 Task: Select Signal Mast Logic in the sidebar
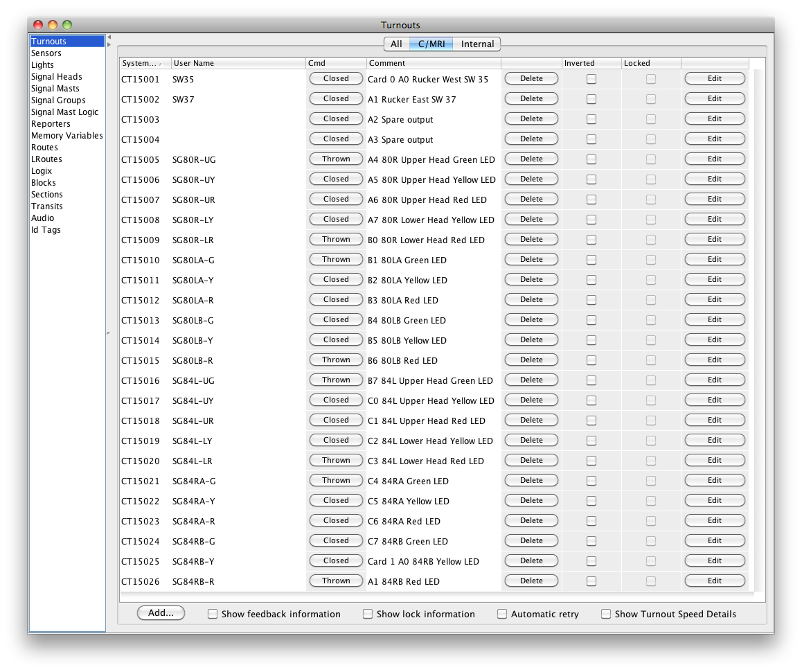click(64, 112)
